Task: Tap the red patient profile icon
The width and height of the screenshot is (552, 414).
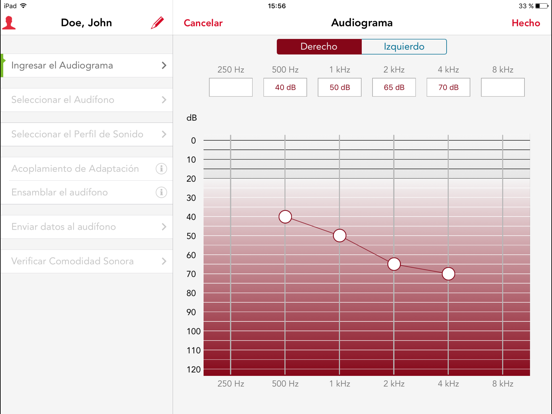Action: [x=9, y=23]
